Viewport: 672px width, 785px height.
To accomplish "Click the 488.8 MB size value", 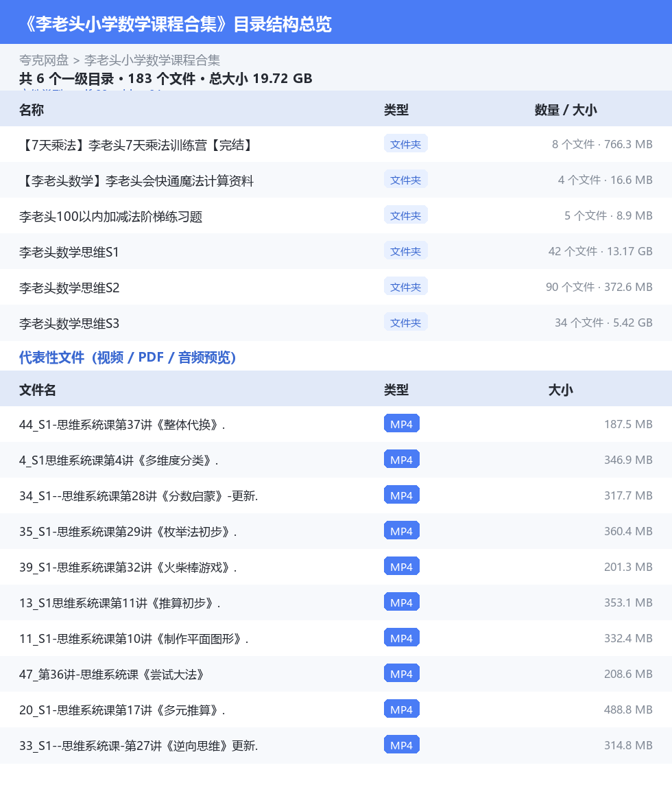I will pyautogui.click(x=629, y=710).
